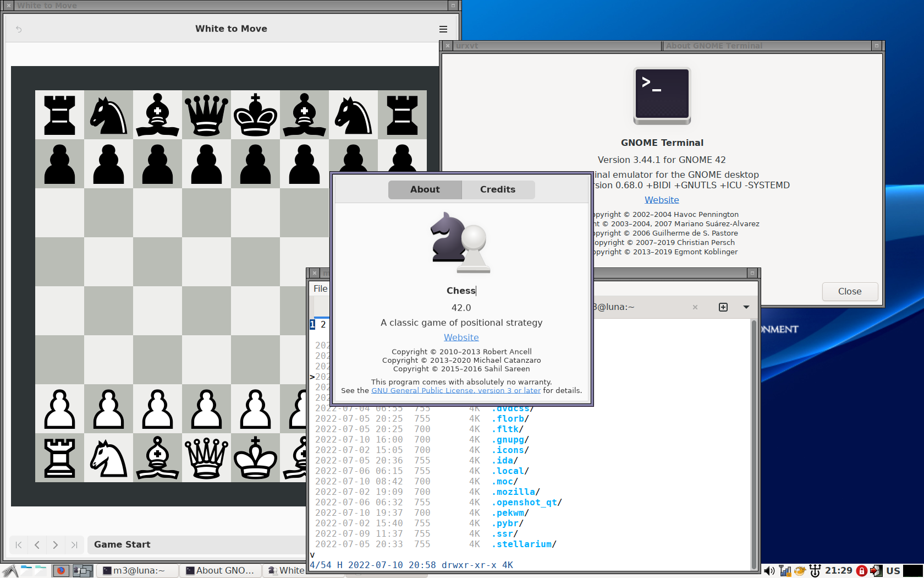Open the GNU General Public License link

(456, 391)
